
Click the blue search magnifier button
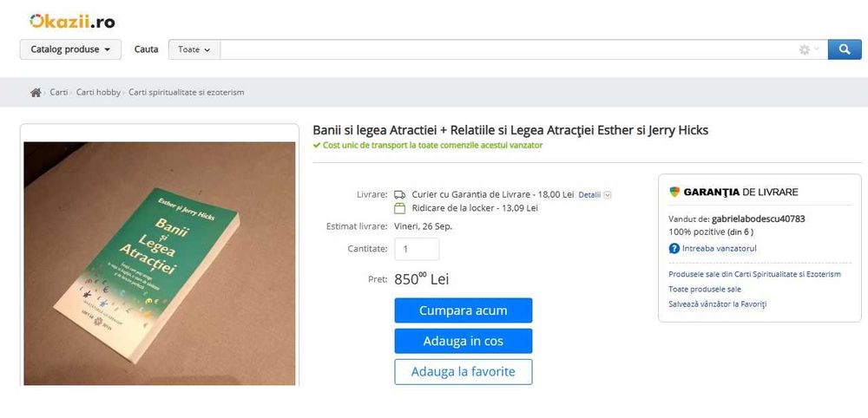click(845, 49)
